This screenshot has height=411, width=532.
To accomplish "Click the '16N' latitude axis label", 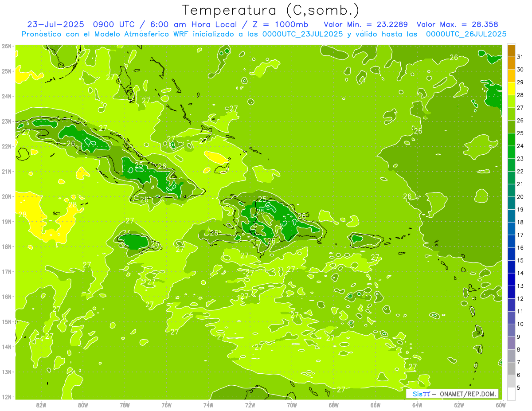I will 6,297.
